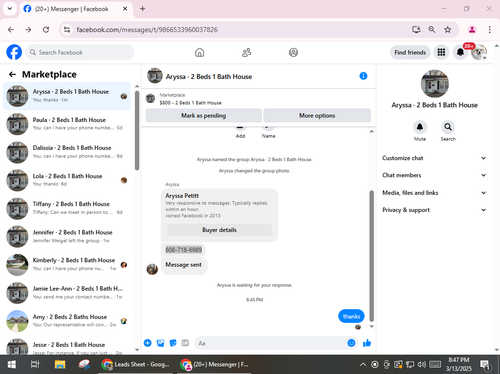Open Lola - 2 Beds 1 Bath House chat
The width and height of the screenshot is (500, 374).
pos(67,180)
